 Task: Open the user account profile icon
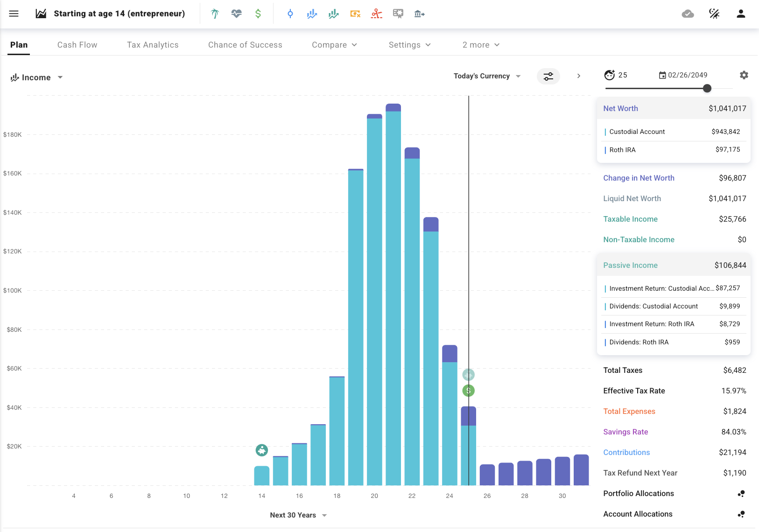point(741,14)
